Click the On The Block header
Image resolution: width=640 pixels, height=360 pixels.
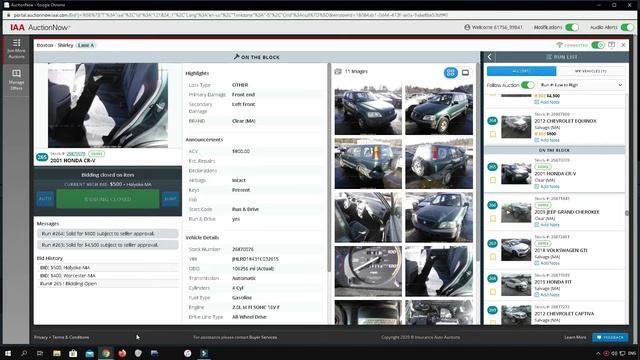click(257, 57)
